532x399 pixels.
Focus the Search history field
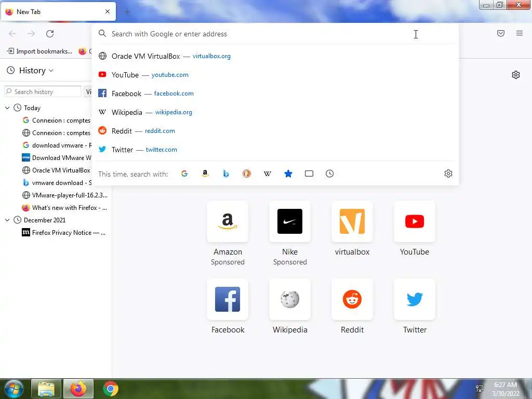tap(43, 91)
